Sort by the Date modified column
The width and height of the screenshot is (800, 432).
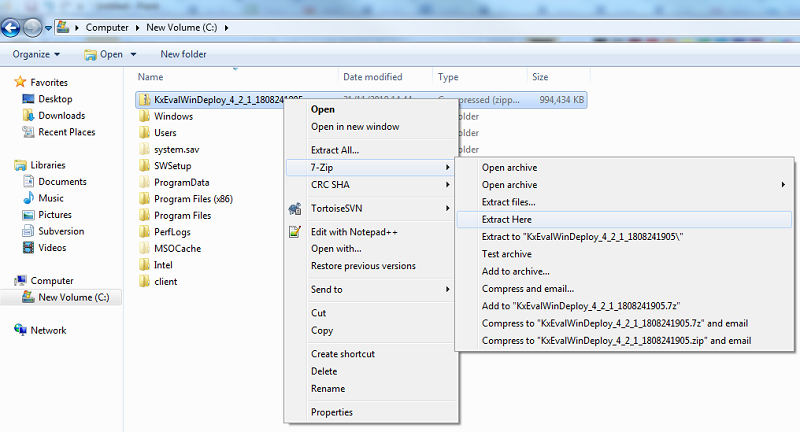point(372,77)
